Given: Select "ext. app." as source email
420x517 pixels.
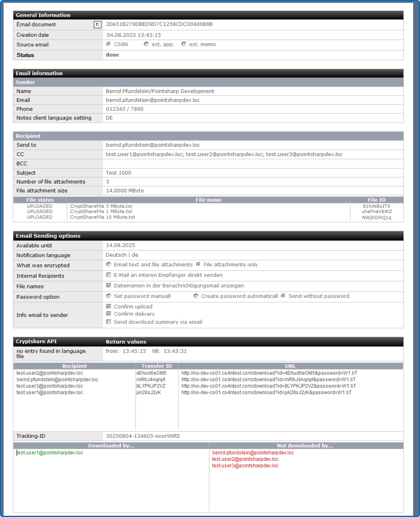Looking at the screenshot, I should 146,44.
